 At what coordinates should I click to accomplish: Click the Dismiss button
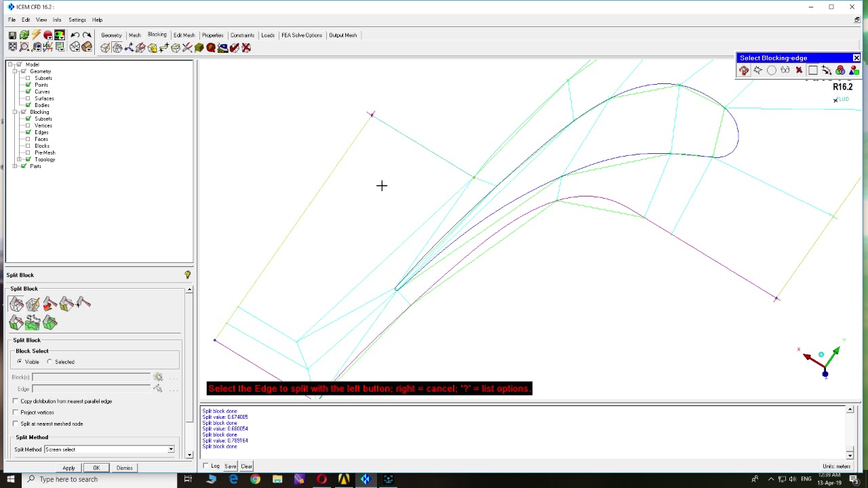(x=124, y=468)
